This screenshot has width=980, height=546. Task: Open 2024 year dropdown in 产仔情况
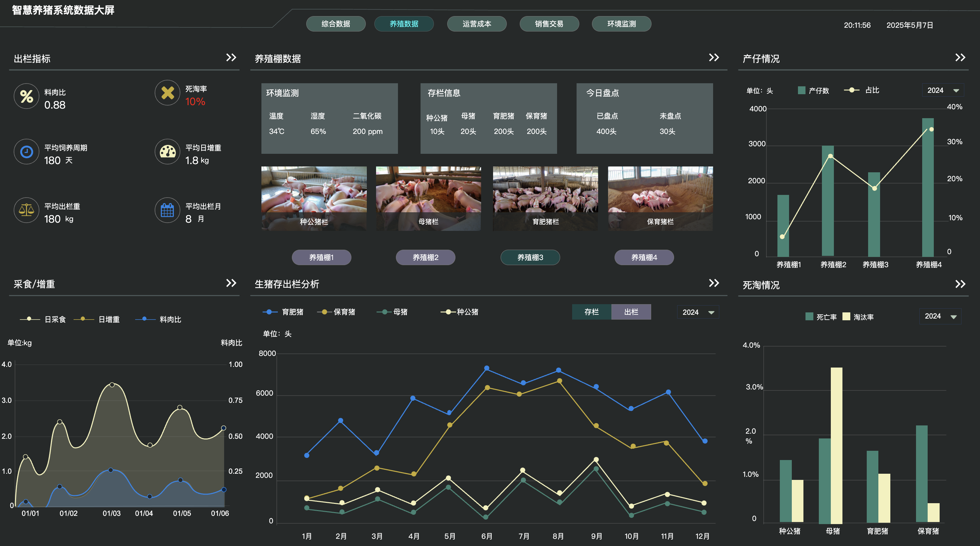click(942, 90)
